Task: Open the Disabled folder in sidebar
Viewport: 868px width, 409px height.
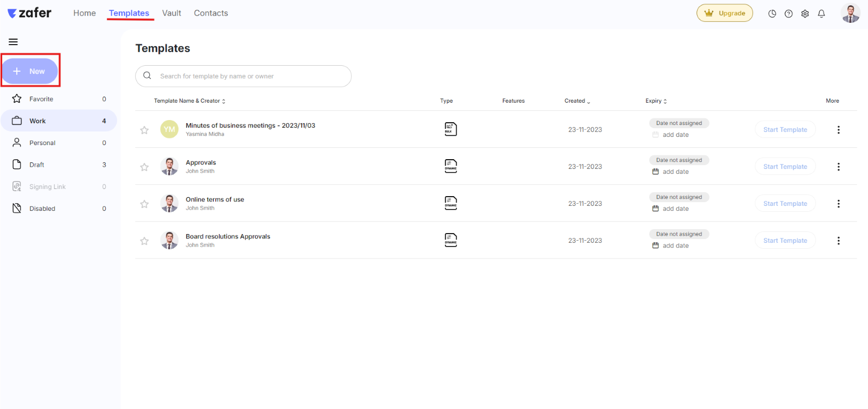Action: pyautogui.click(x=59, y=209)
